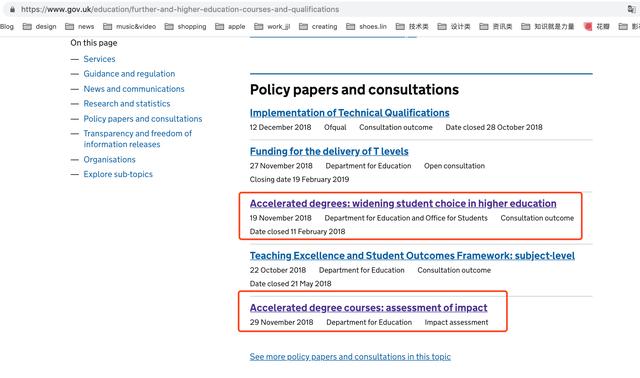
Task: Open Accelerated degrees: widening student choice link
Action: [x=403, y=203]
